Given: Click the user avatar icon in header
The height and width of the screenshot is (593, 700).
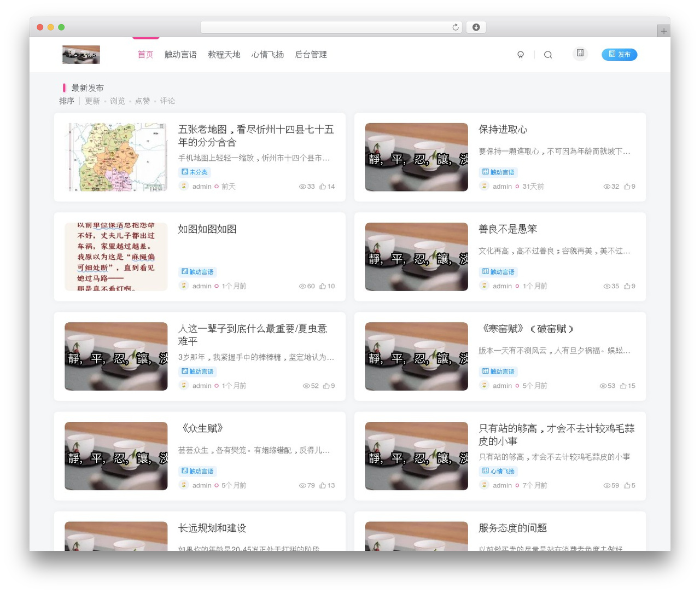Looking at the screenshot, I should coord(580,53).
